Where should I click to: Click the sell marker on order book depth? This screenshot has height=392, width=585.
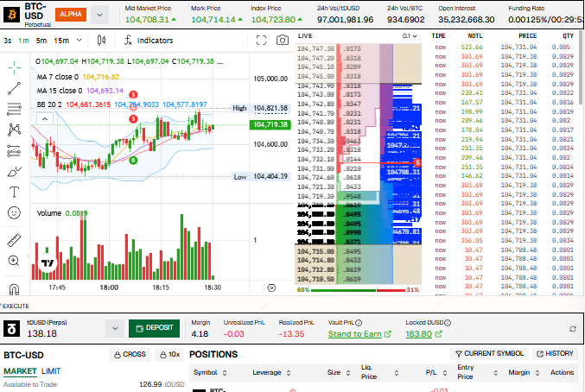pyautogui.click(x=417, y=162)
